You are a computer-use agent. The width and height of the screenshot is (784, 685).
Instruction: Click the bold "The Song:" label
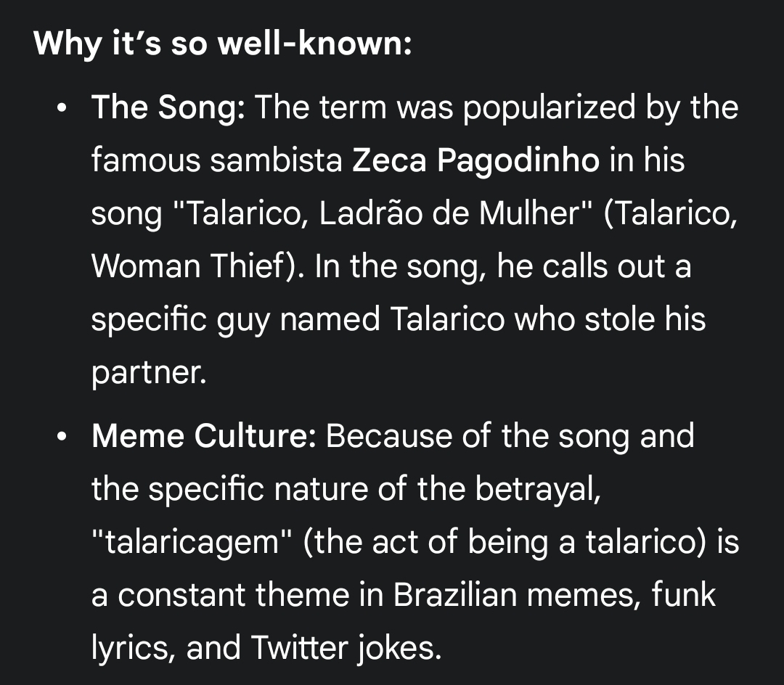click(x=169, y=108)
